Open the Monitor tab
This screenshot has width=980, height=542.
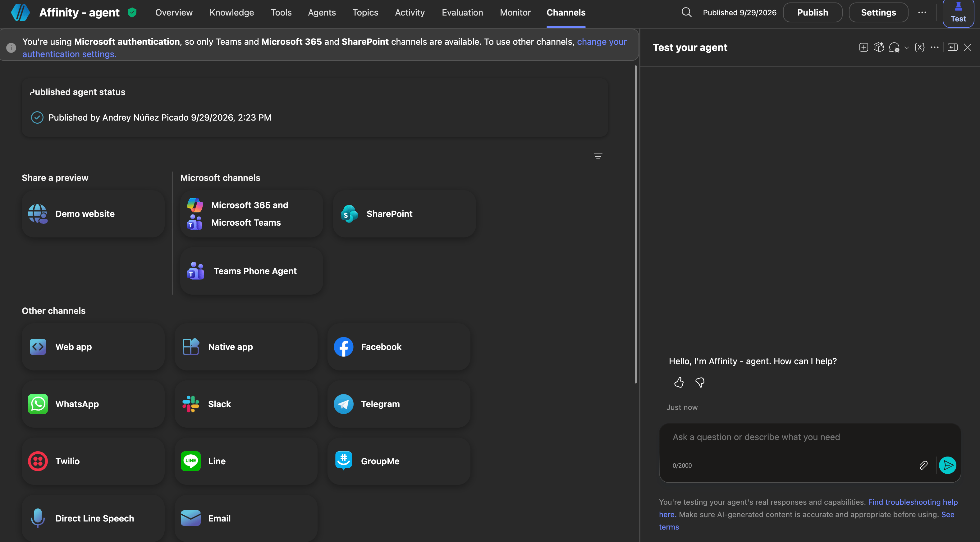click(x=515, y=12)
